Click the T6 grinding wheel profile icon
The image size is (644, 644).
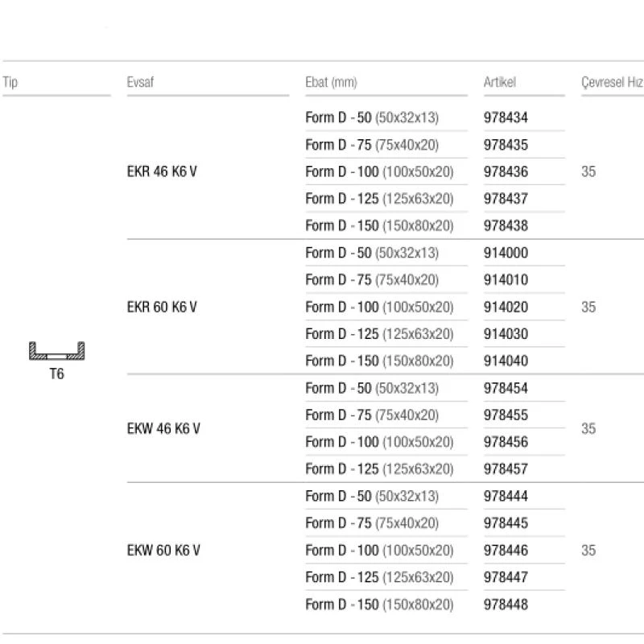coord(56,351)
